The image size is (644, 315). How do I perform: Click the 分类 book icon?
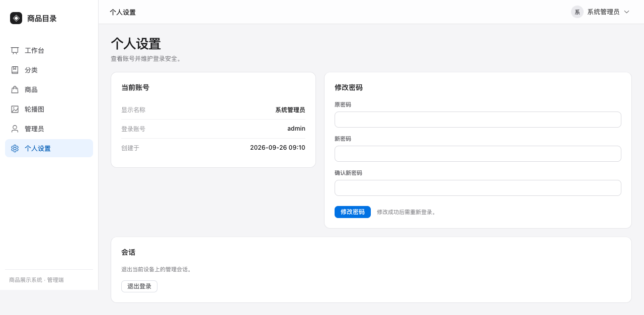(15, 70)
